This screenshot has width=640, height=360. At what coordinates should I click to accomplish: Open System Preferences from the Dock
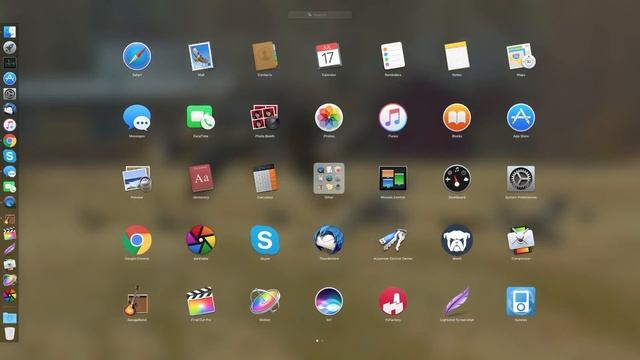pyautogui.click(x=9, y=94)
